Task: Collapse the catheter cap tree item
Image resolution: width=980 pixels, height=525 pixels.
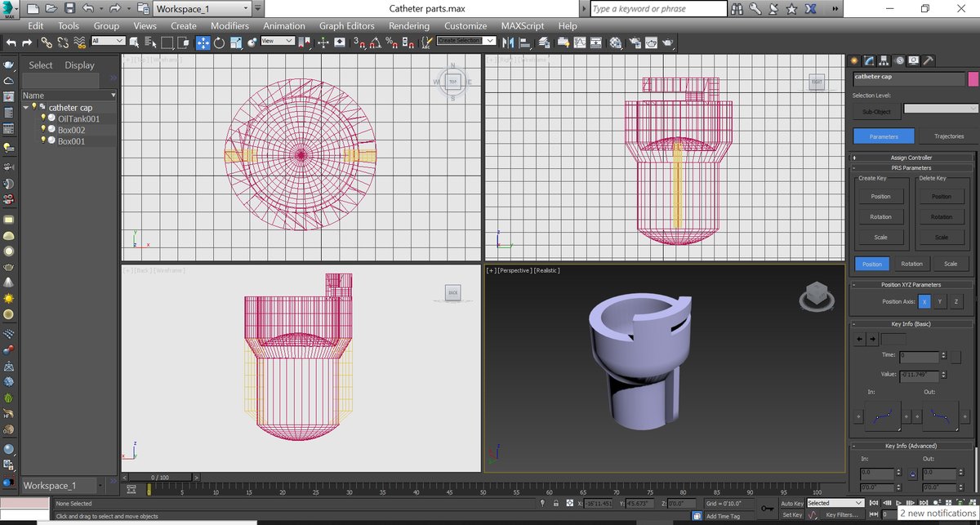Action: click(25, 107)
